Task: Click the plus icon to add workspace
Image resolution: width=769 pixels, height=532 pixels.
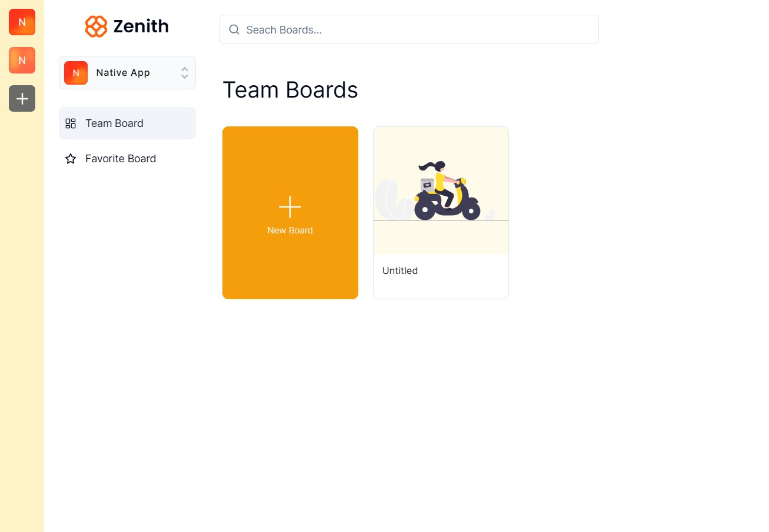Action: pyautogui.click(x=22, y=98)
